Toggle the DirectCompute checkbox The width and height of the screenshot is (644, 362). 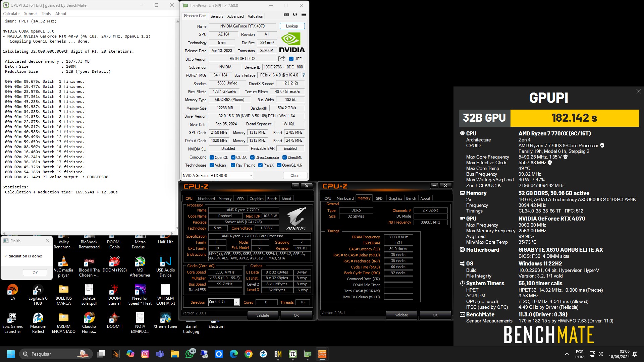click(x=252, y=158)
